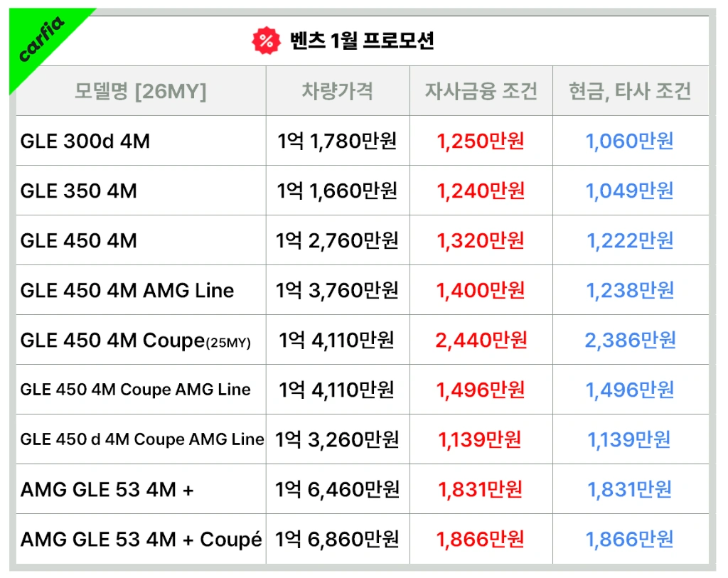Click the blue 1,831만원 cash discount
The image size is (728, 578).
point(630,489)
